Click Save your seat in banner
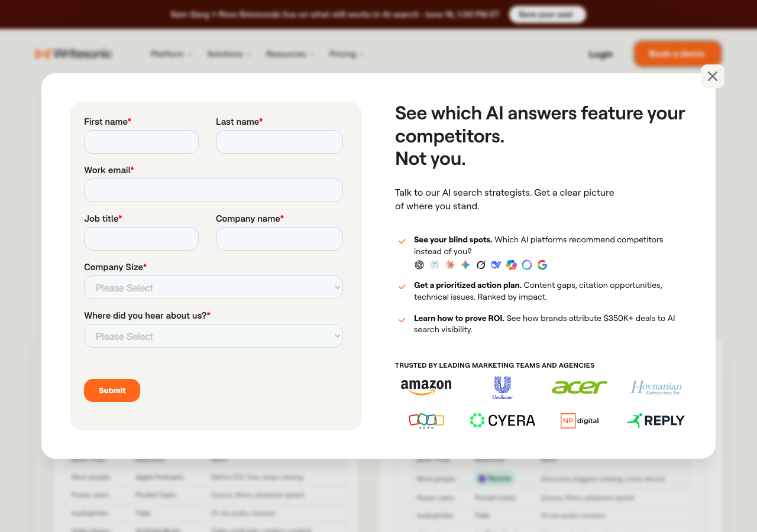Screen dimensions: 757x532 [x=547, y=14]
